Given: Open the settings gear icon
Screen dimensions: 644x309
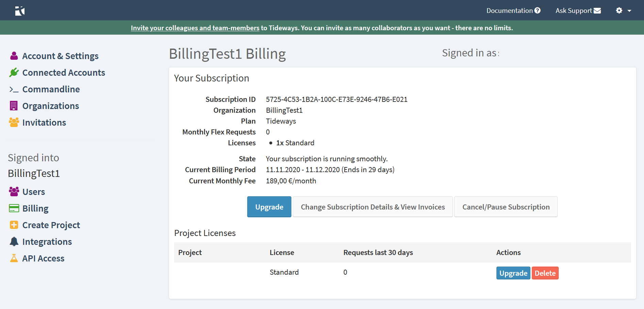Looking at the screenshot, I should click(x=619, y=11).
